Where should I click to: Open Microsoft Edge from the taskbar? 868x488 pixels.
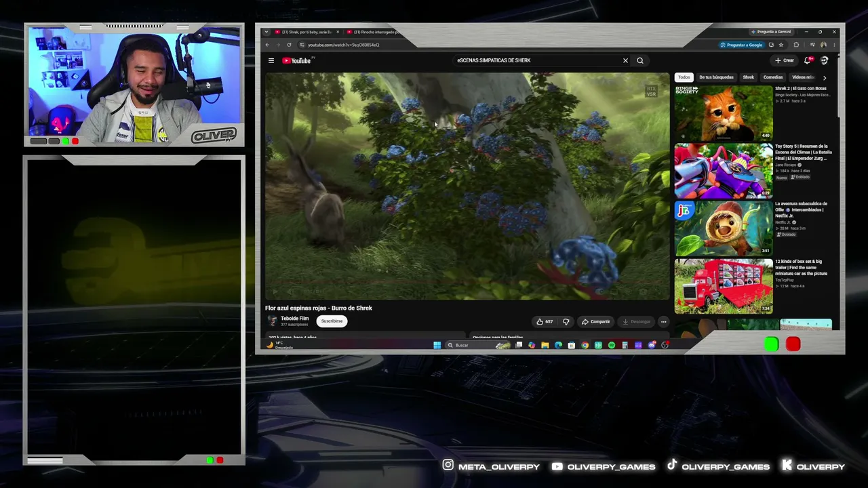[558, 345]
